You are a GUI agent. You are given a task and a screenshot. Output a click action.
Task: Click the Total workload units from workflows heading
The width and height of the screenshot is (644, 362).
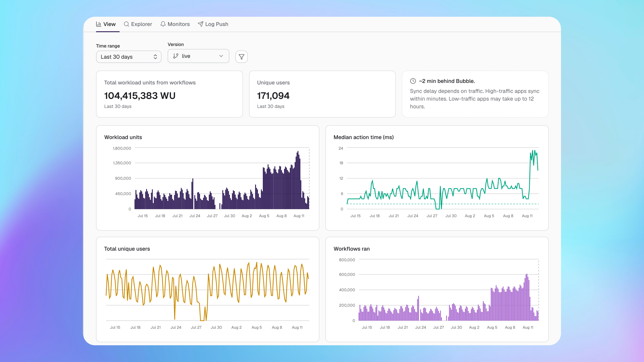150,83
